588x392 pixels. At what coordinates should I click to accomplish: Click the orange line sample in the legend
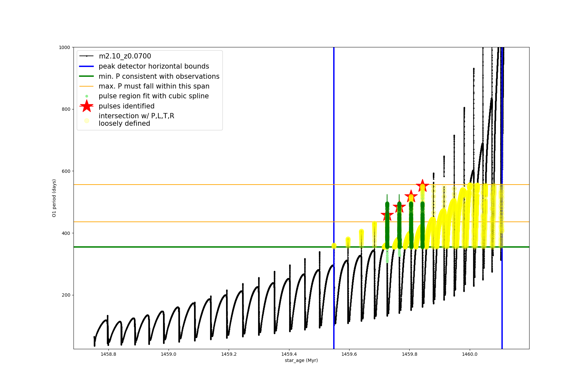click(x=87, y=86)
